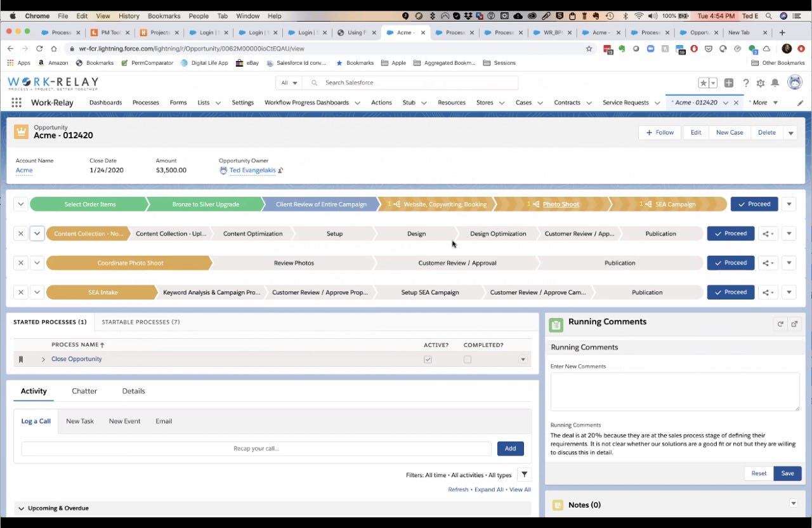Check the COMPLETED? checkbox for Close Opportunity
Viewport: 812px width, 528px height.
pyautogui.click(x=468, y=359)
